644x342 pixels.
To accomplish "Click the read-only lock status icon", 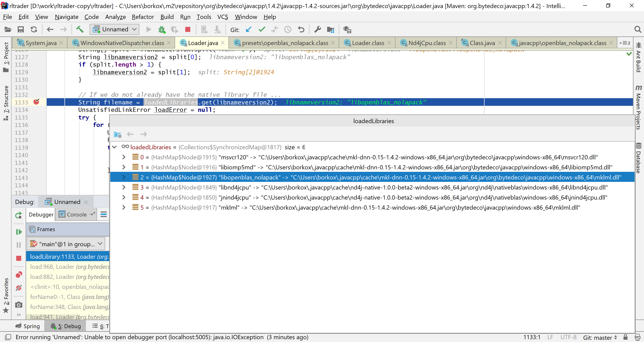I will point(625,337).
